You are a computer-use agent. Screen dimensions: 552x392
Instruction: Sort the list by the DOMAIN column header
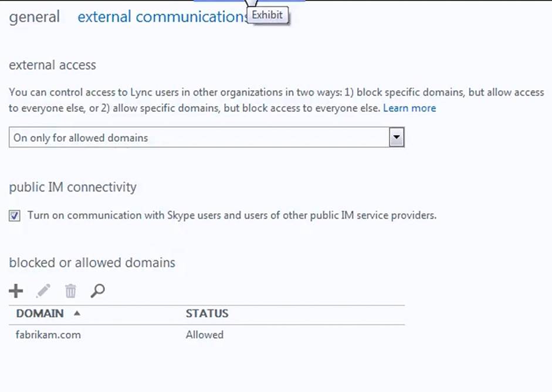pos(40,313)
